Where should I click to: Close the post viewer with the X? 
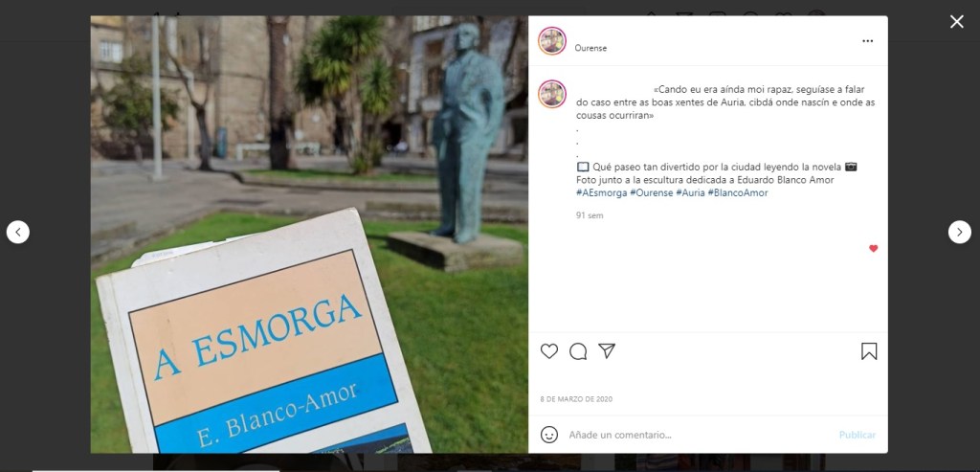point(956,22)
